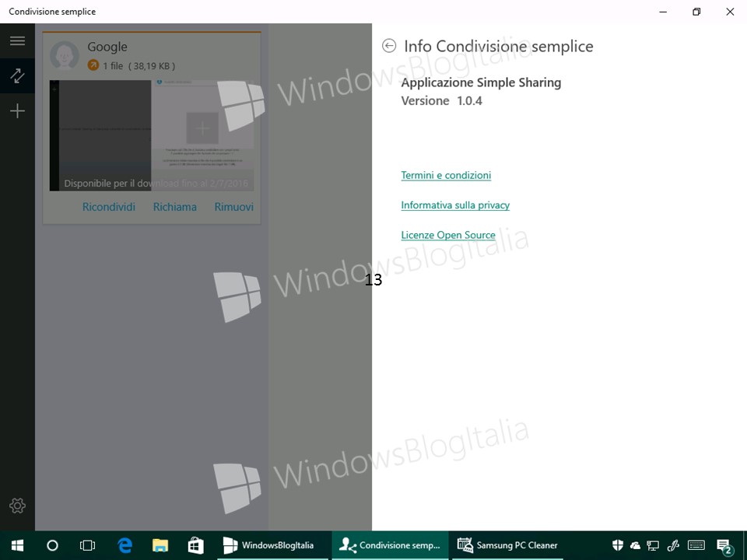This screenshot has width=747, height=560.
Task: Click 'Applicazione Simple Sharing' heading
Action: click(481, 83)
